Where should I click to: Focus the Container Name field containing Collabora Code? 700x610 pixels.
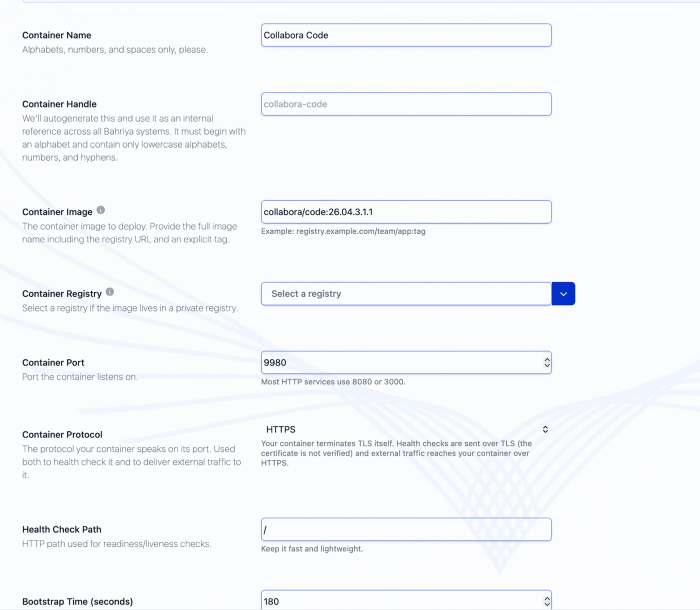coord(406,35)
